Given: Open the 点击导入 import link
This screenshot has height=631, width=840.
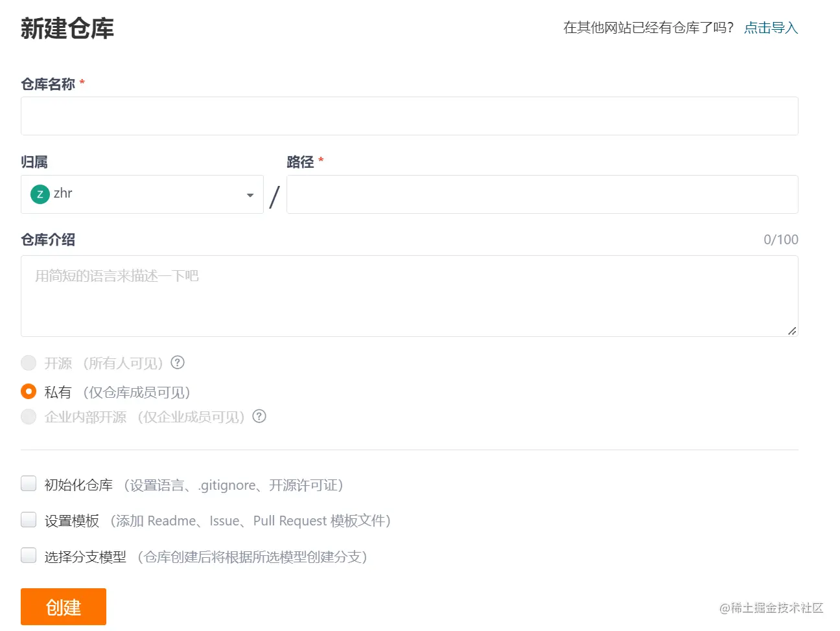Looking at the screenshot, I should 771,28.
